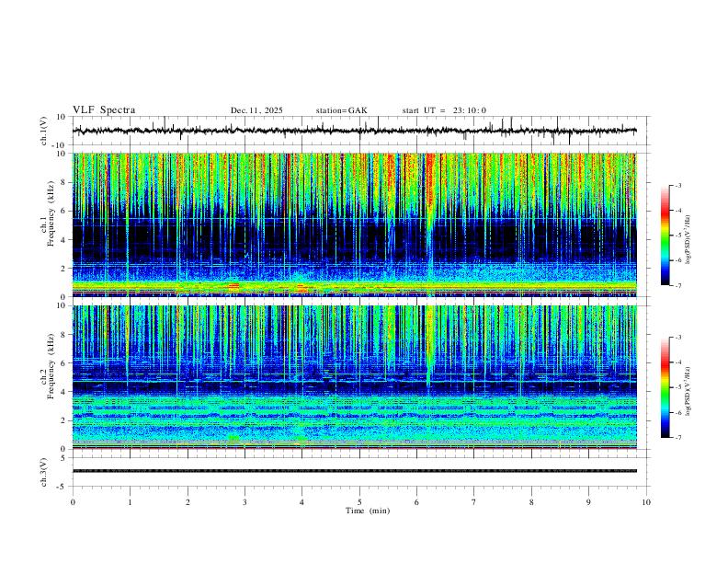The height and width of the screenshot is (563, 728).
Task: Click time axis tick label "1"
Action: point(130,502)
